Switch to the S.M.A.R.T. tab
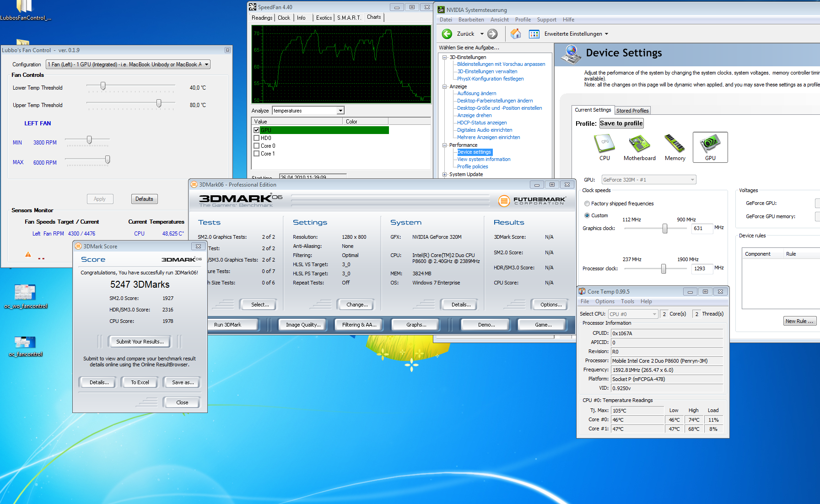Image resolution: width=820 pixels, height=504 pixels. point(349,18)
